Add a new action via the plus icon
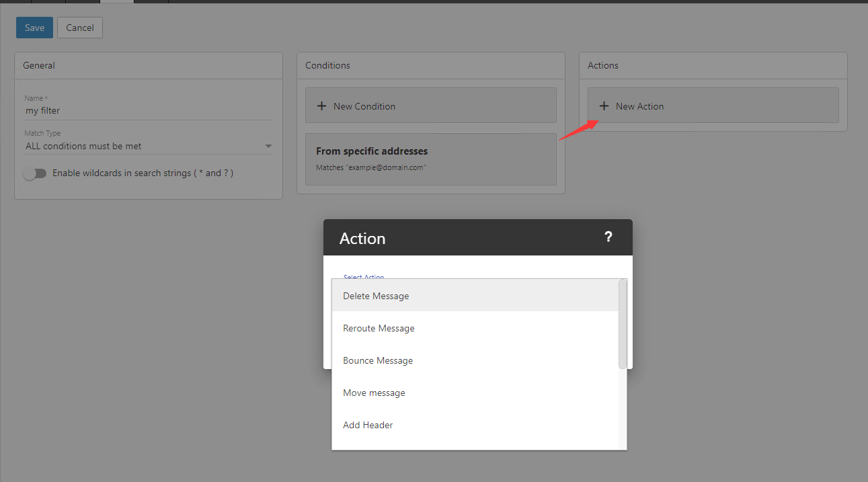 coord(604,106)
